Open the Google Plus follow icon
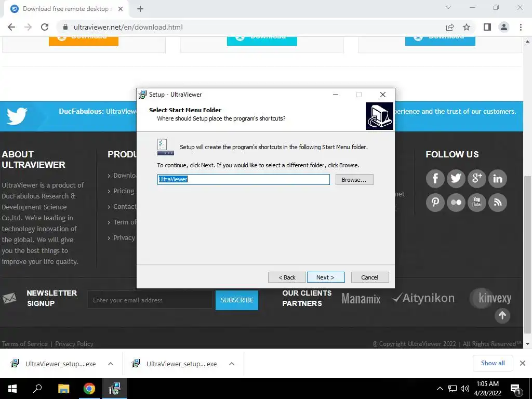Image resolution: width=532 pixels, height=399 pixels. click(477, 179)
